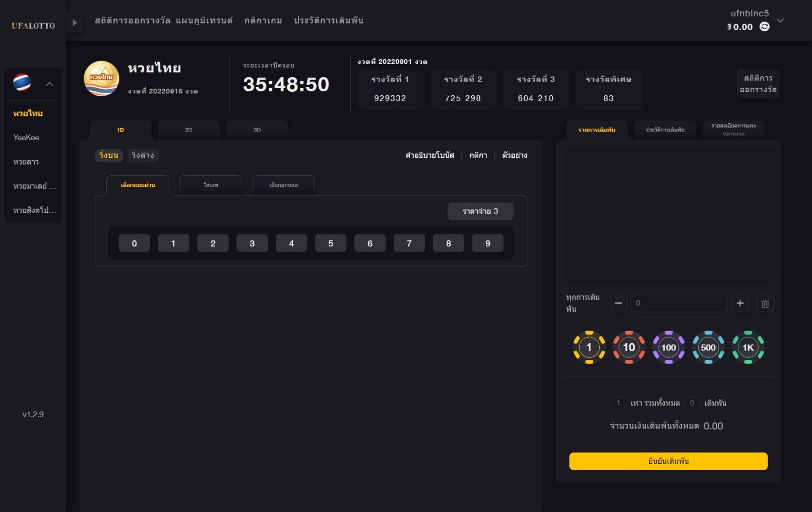This screenshot has height=512, width=812.
Task: Increase bet amount with plus button
Action: coord(740,303)
